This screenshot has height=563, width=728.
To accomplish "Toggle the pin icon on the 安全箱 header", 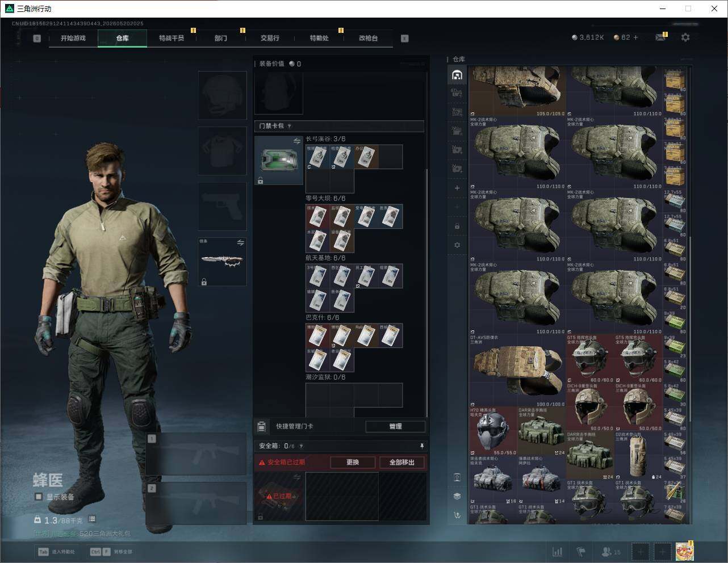I will (x=421, y=446).
